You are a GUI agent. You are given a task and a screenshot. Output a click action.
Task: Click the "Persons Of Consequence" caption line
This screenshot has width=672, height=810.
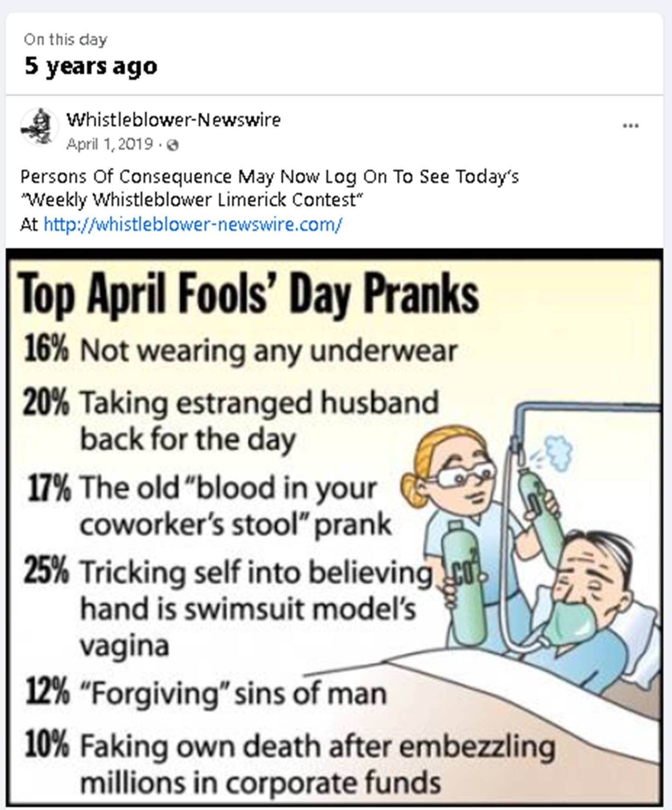(x=269, y=176)
